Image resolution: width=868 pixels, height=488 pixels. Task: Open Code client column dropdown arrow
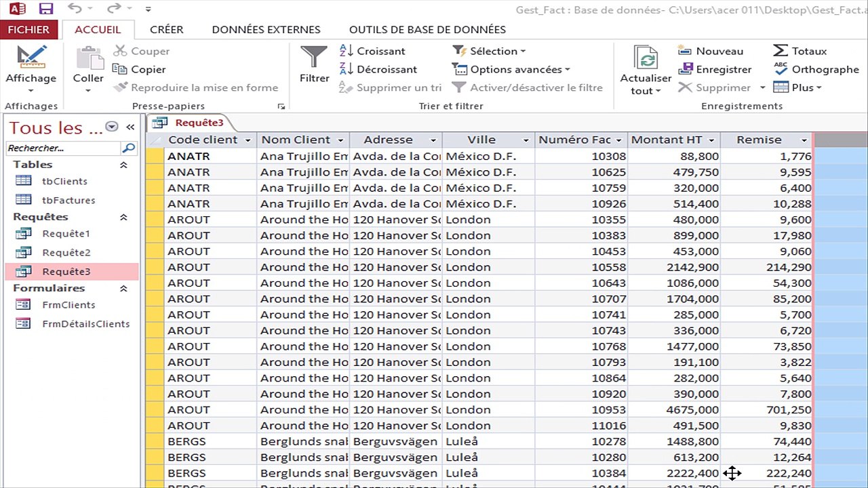click(248, 140)
